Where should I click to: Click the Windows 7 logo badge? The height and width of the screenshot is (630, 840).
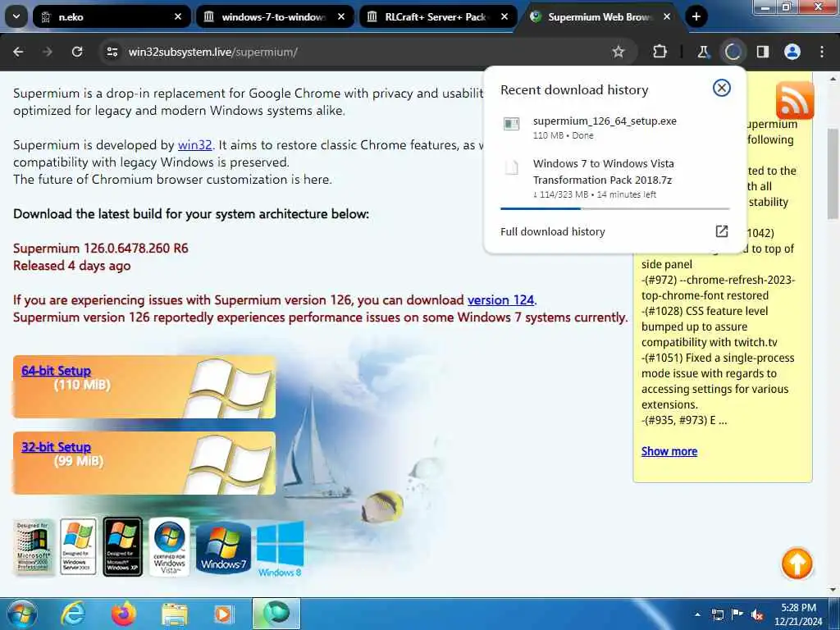click(x=223, y=548)
